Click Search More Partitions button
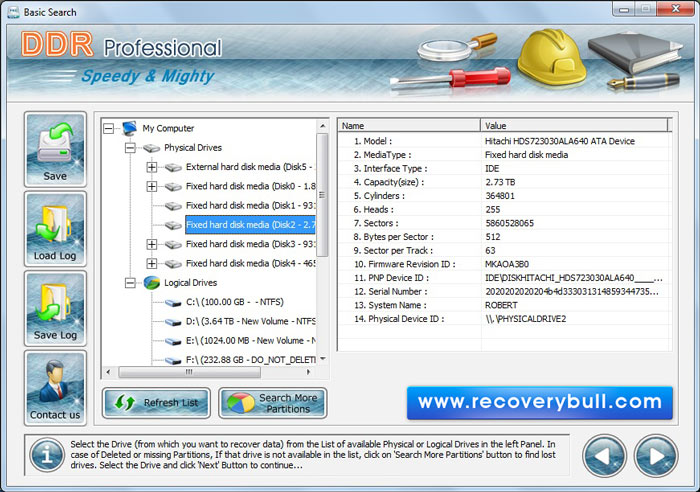700x492 pixels. click(273, 403)
